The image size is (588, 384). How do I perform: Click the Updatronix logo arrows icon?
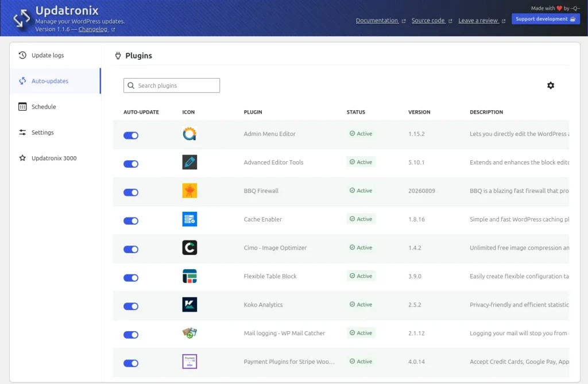click(x=22, y=18)
